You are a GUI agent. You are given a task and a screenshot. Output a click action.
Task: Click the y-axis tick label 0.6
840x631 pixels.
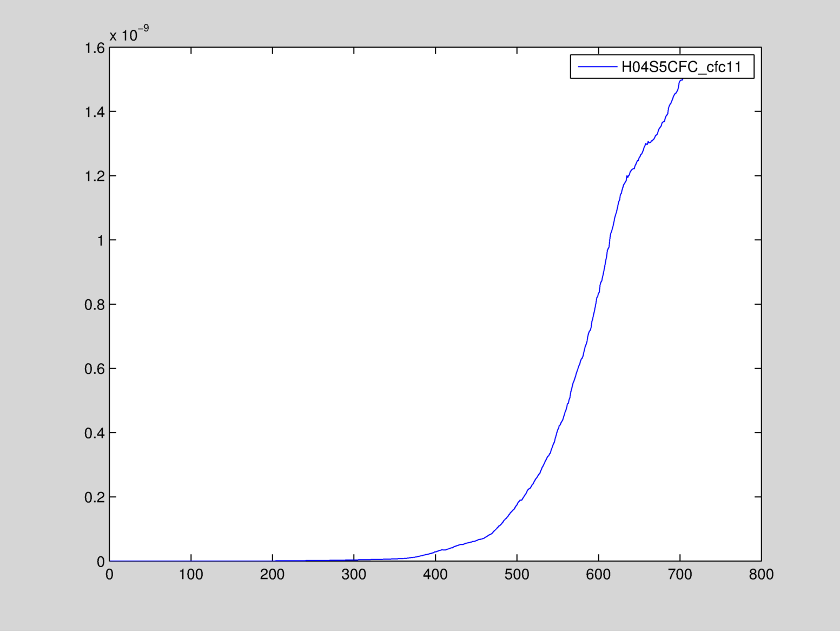[94, 369]
